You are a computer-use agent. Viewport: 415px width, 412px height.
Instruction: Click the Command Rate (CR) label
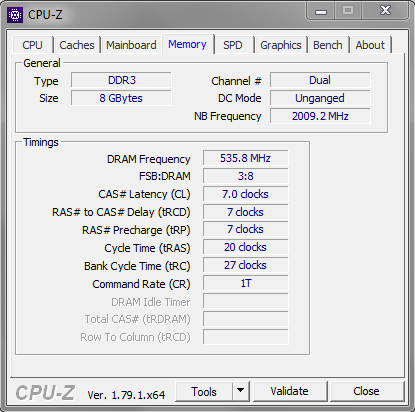tap(141, 284)
